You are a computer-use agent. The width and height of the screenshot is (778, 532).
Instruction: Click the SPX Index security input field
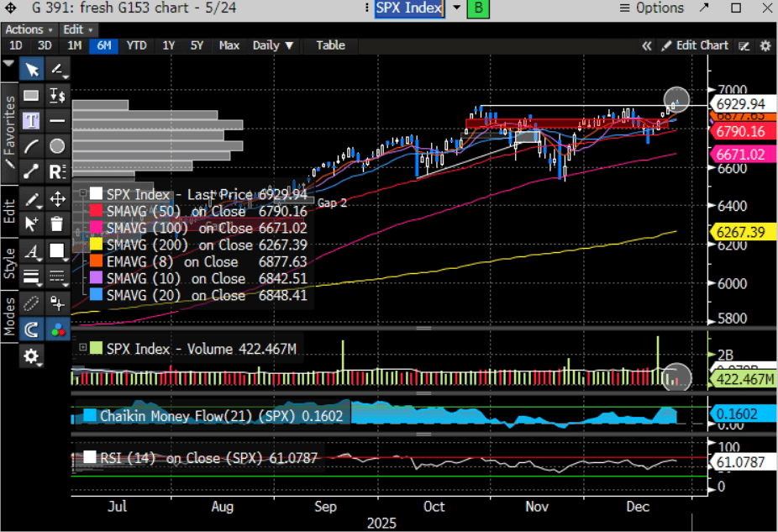[x=409, y=8]
